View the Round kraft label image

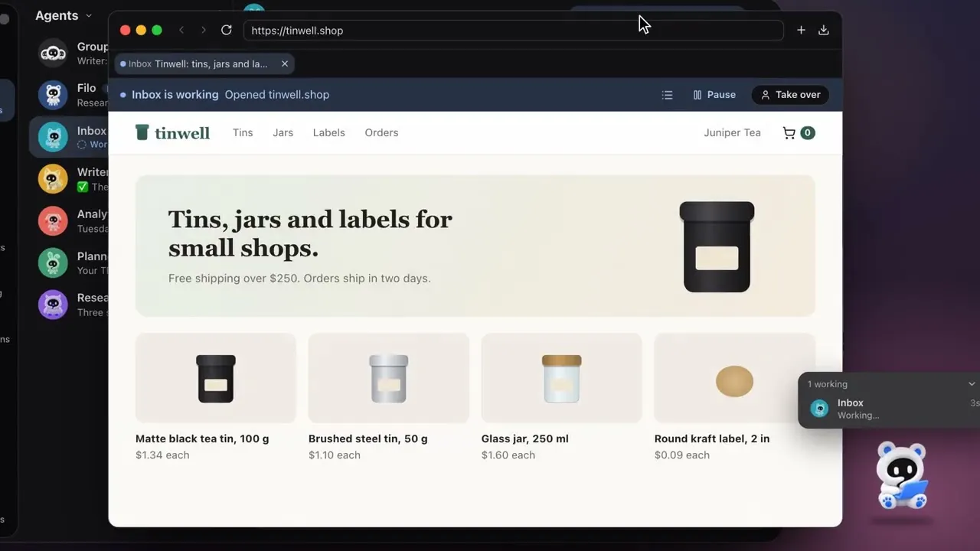735,378
